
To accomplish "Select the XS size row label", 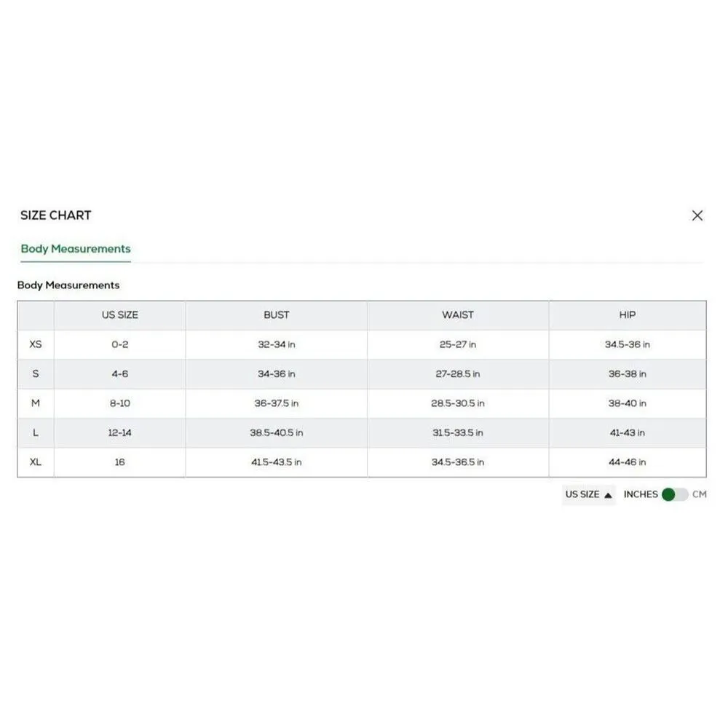I will [36, 344].
